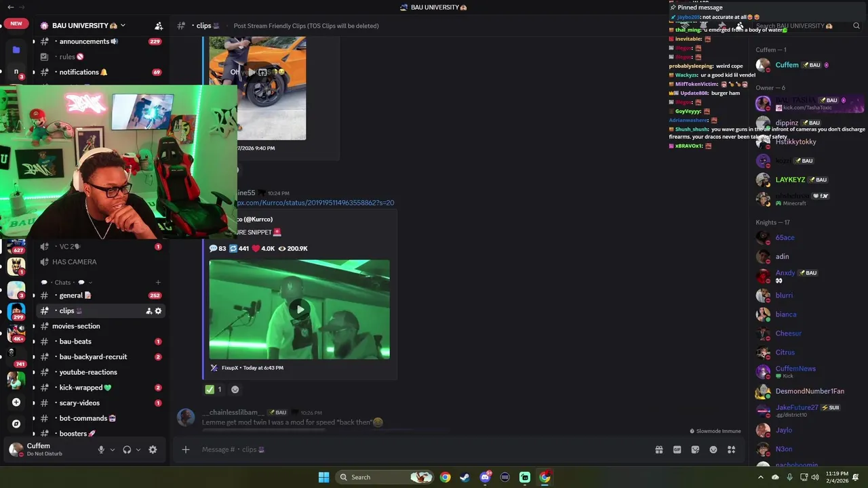Go back with the navigation back arrow
The image size is (868, 488).
pyautogui.click(x=10, y=7)
